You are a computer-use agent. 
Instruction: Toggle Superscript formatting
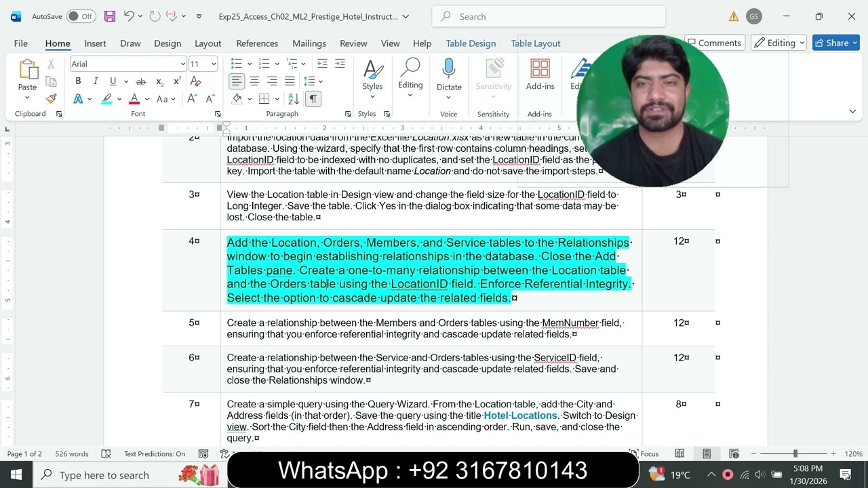coord(177,81)
